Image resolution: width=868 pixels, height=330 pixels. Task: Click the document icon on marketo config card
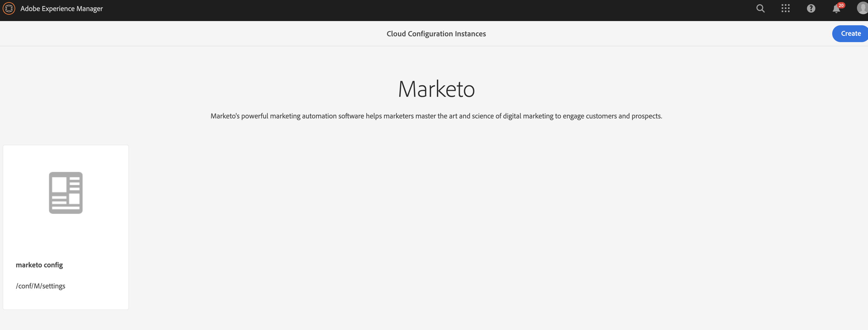point(66,192)
